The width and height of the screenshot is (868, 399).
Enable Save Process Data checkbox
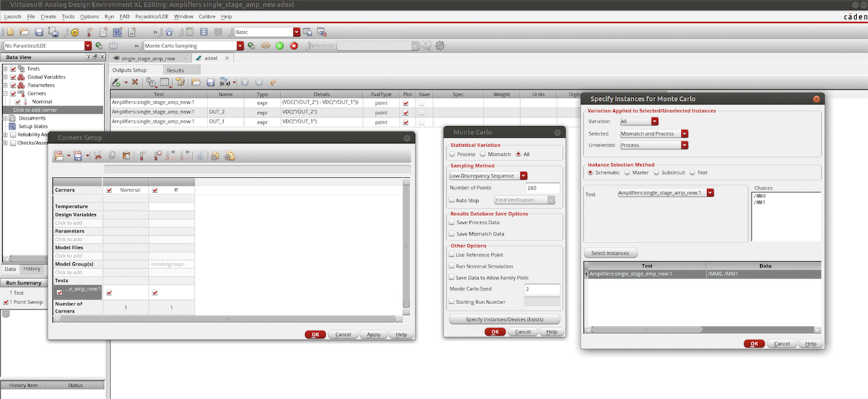[452, 222]
